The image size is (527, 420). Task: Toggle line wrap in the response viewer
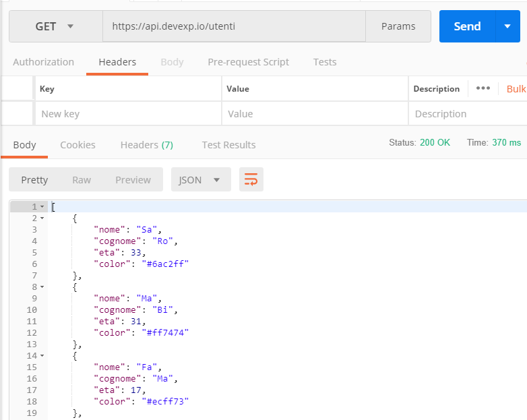click(251, 179)
